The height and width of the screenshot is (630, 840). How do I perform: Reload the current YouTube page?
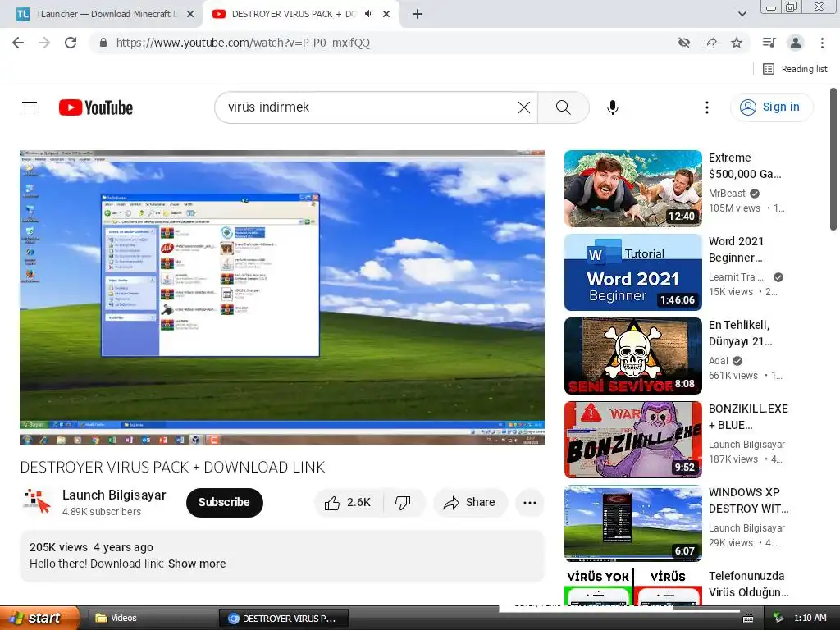[71, 43]
